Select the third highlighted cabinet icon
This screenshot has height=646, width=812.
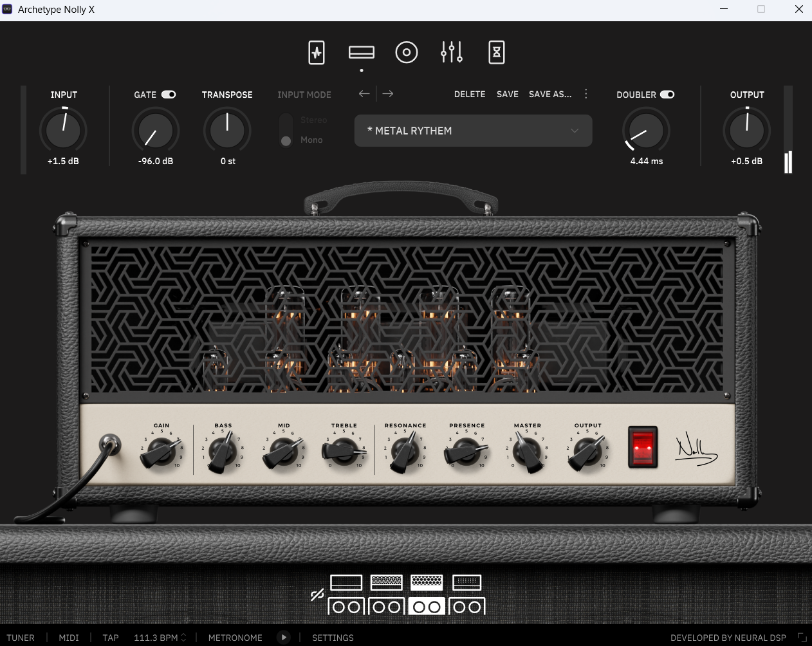[427, 606]
